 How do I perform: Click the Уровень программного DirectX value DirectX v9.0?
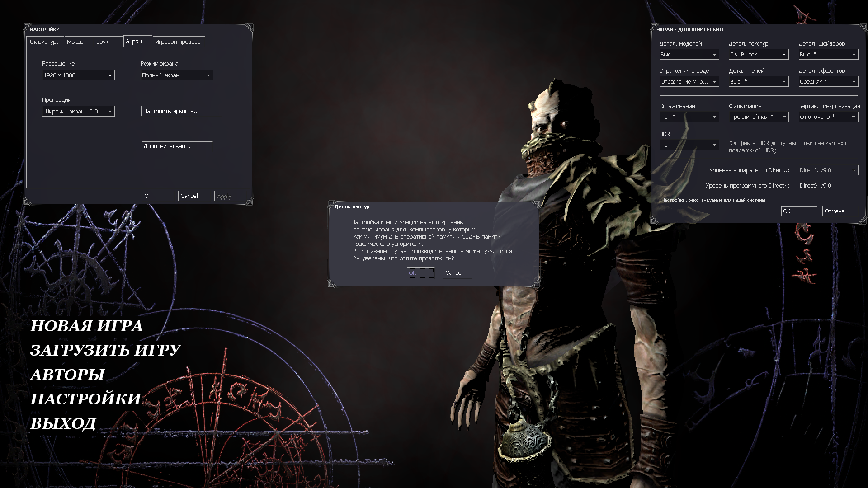(815, 186)
